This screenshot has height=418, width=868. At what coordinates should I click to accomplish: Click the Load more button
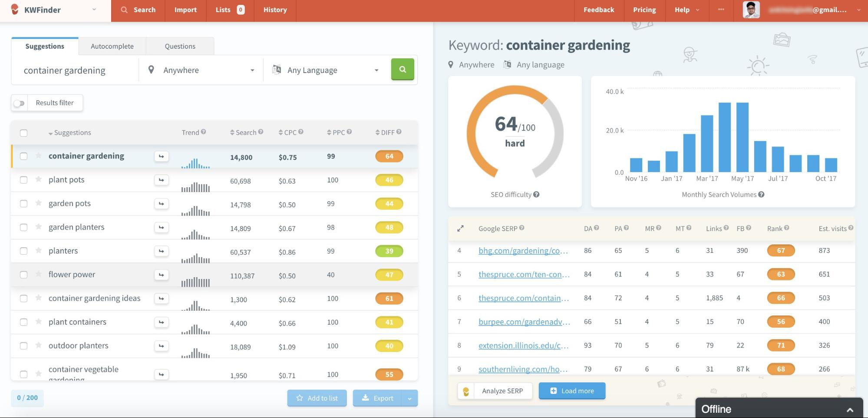tap(571, 391)
